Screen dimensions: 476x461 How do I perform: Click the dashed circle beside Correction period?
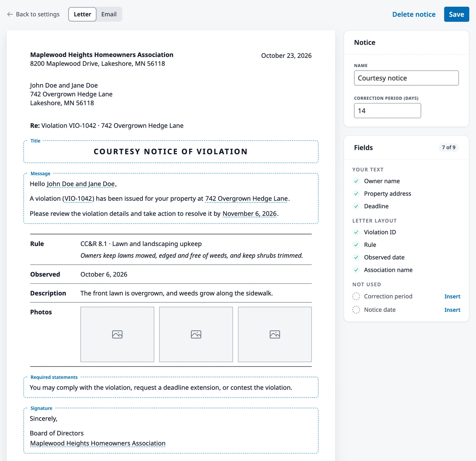[356, 296]
